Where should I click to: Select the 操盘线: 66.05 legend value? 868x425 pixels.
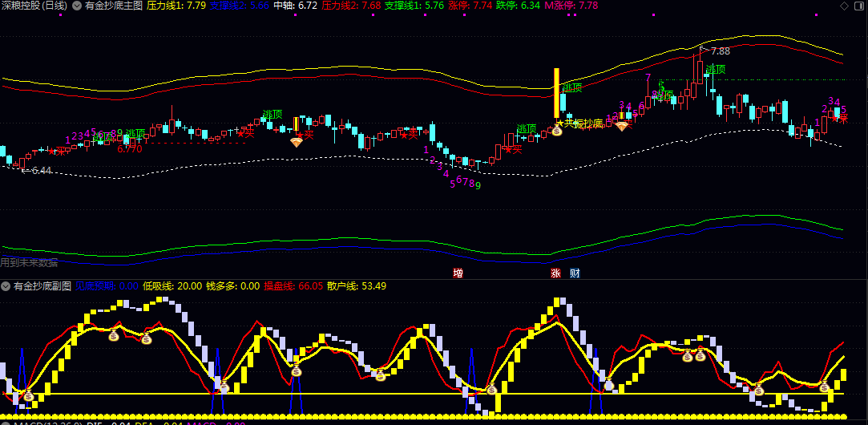point(293,286)
